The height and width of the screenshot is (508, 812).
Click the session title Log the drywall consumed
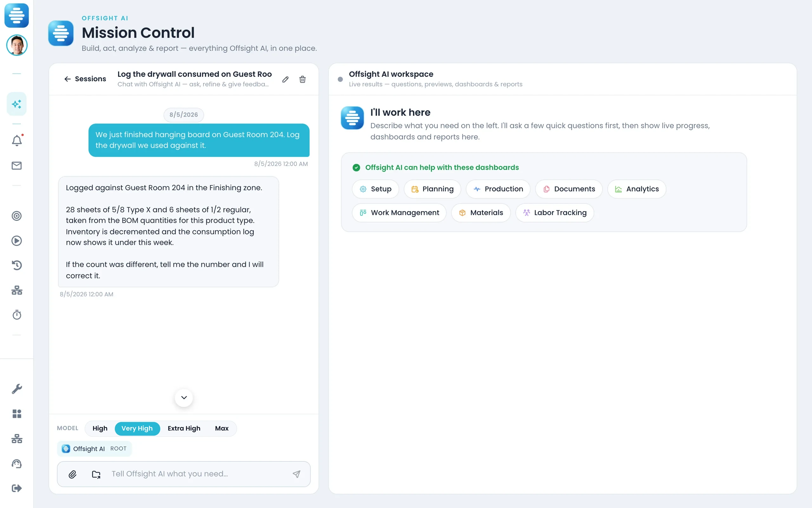(195, 74)
